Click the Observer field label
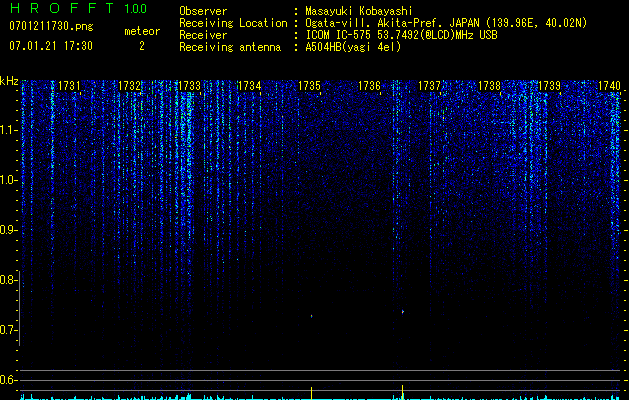The image size is (629, 400). tap(203, 11)
